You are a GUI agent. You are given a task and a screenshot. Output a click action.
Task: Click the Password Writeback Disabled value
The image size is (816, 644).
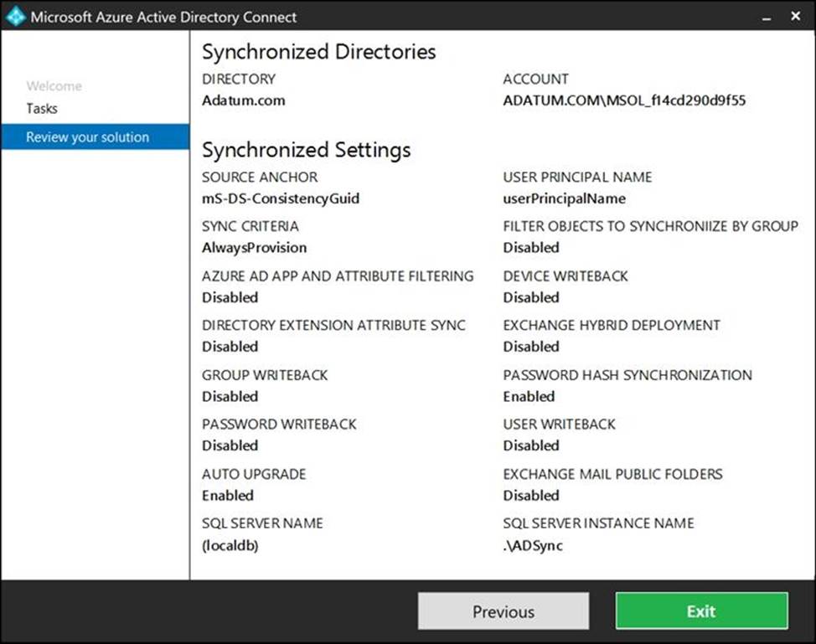[230, 446]
